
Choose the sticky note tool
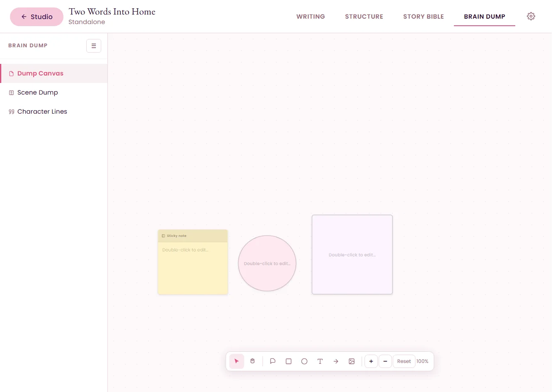coord(273,361)
